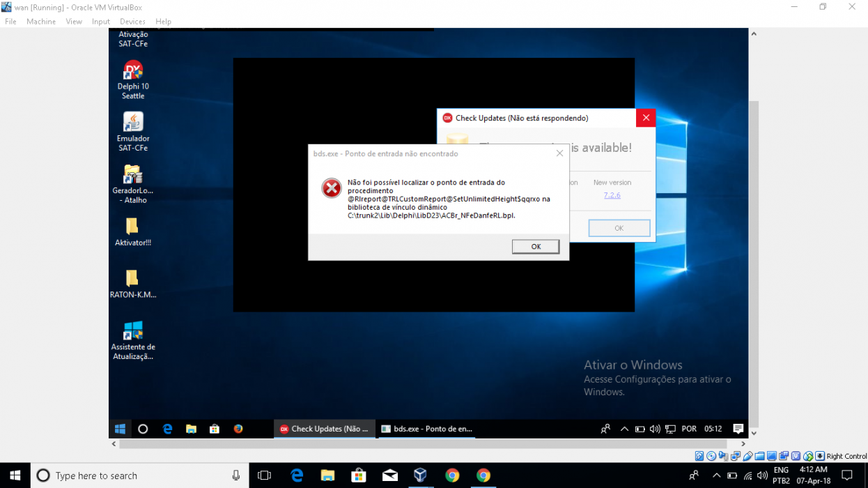Select Assistente de Atualização desktop icon

click(x=133, y=341)
